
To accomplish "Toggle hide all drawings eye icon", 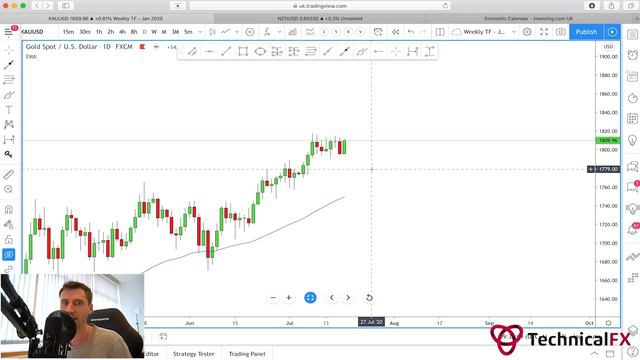I will [x=9, y=255].
